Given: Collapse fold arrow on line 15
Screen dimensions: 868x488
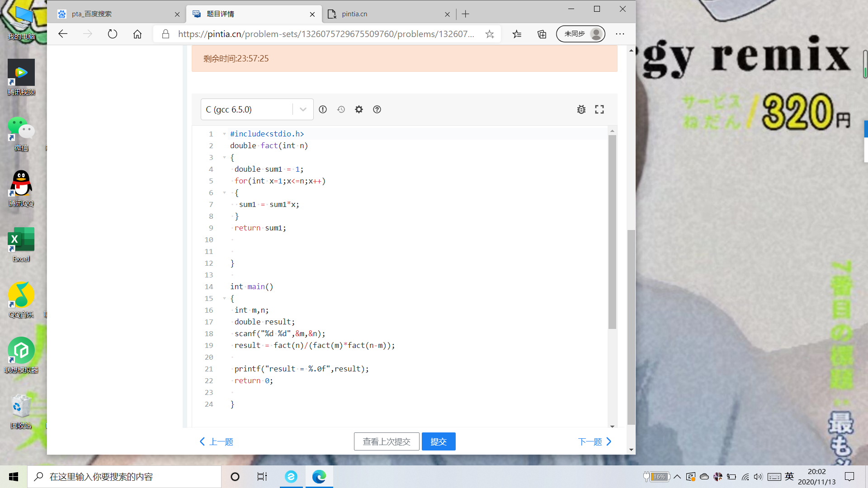Looking at the screenshot, I should pyautogui.click(x=224, y=298).
